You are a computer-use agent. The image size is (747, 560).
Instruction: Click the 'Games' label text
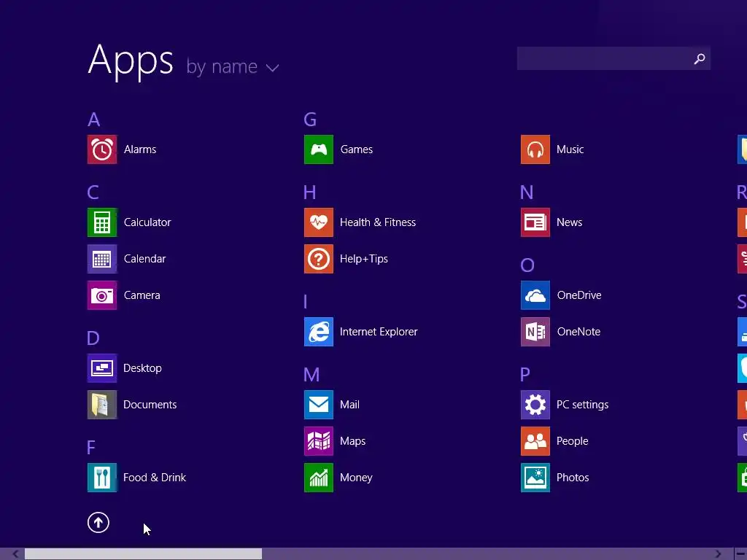[356, 149]
